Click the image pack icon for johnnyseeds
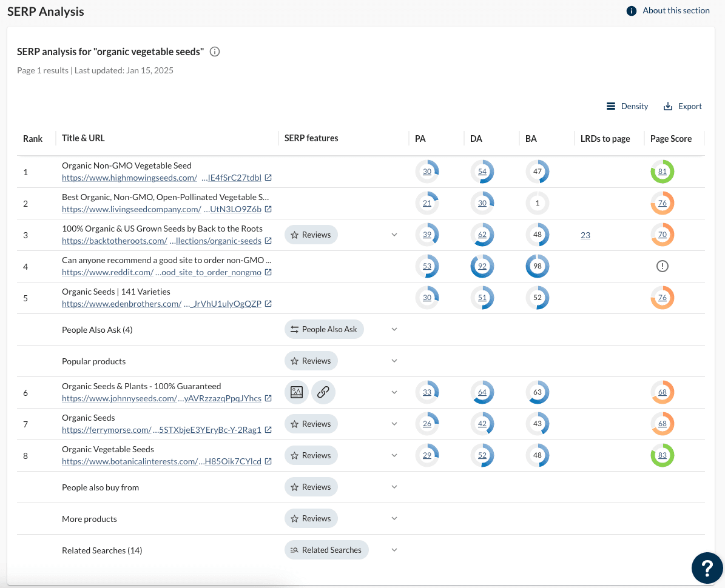 tap(296, 392)
